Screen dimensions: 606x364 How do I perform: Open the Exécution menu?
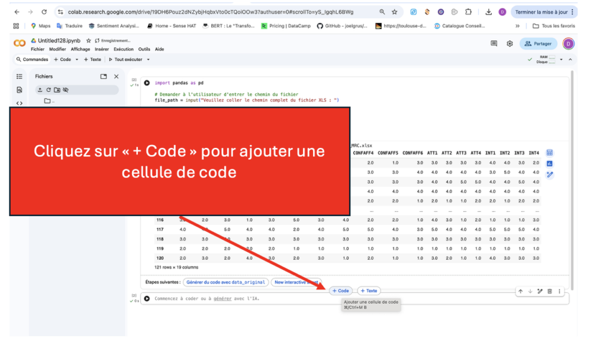124,49
